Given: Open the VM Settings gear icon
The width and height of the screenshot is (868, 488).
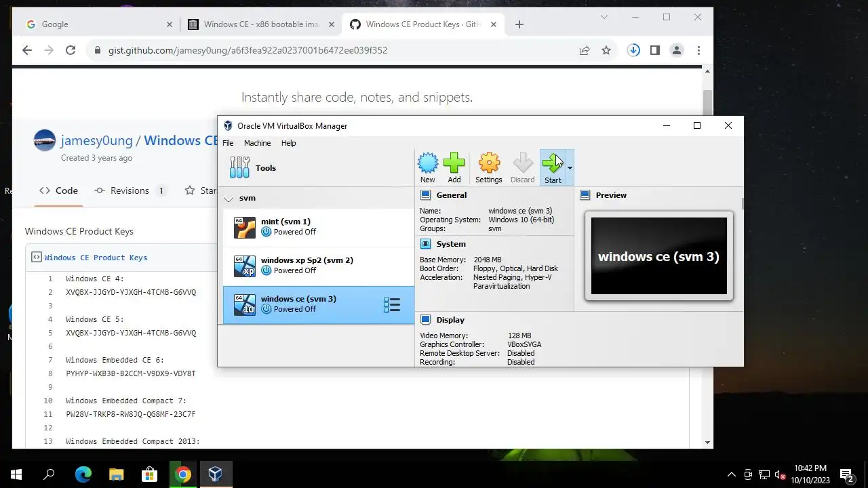Looking at the screenshot, I should click(x=489, y=167).
